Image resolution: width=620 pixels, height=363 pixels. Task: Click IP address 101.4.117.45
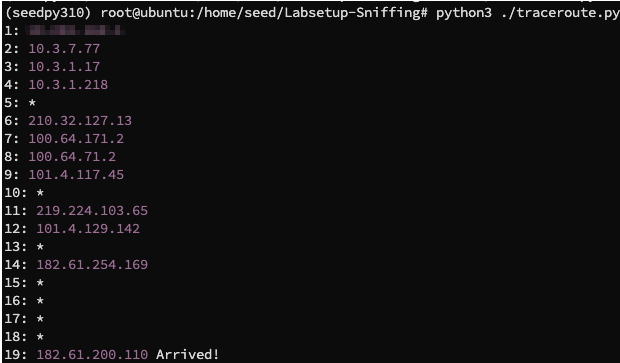76,175
